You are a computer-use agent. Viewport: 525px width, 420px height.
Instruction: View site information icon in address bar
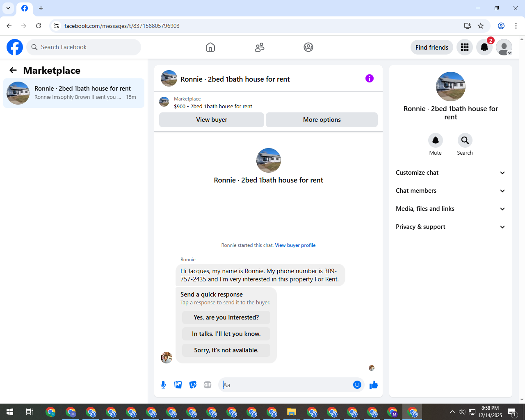56,26
